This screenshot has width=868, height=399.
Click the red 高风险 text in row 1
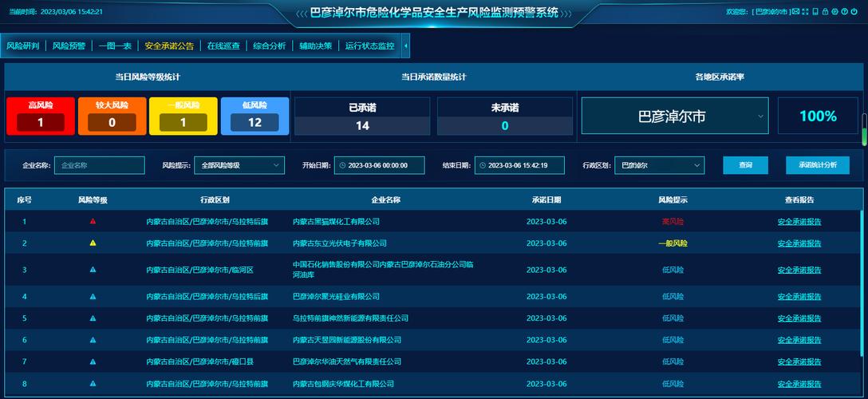coord(673,221)
